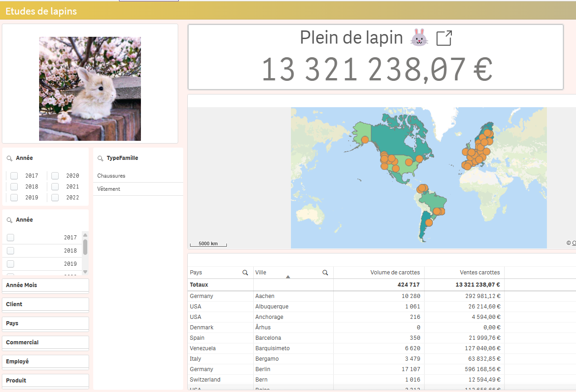576x392 pixels.
Task: Click the search icon in TypeFamille filter
Action: (x=100, y=158)
